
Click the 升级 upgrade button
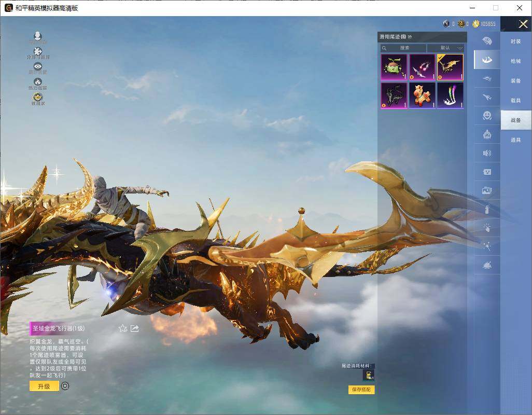44,386
